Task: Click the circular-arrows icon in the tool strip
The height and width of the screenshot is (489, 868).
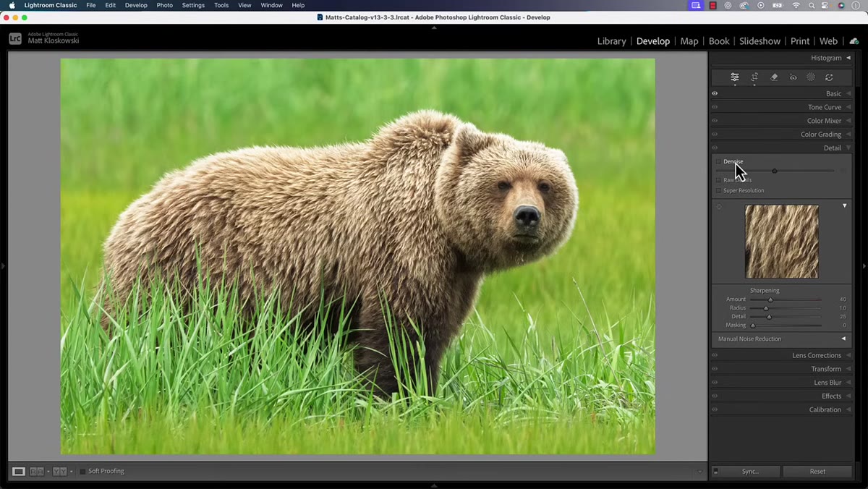Action: coord(829,77)
